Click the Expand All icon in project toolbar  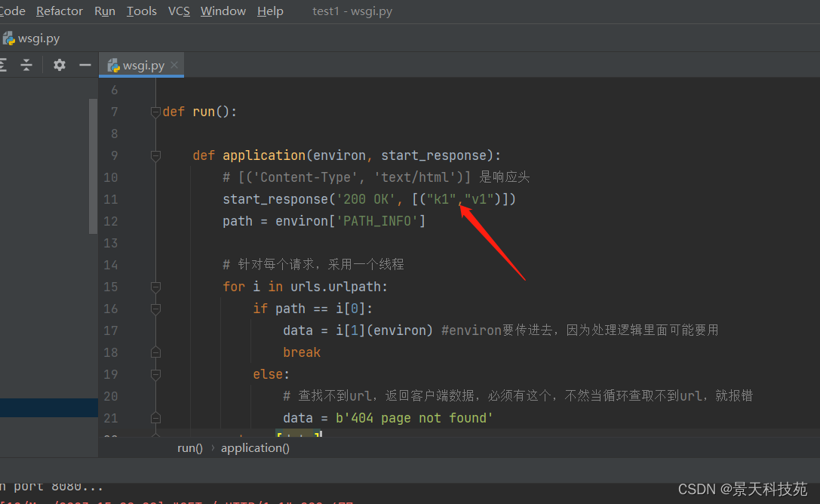pos(3,65)
